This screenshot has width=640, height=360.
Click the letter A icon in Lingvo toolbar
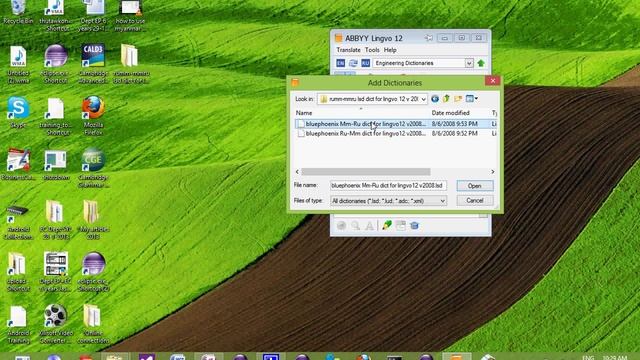[369, 226]
